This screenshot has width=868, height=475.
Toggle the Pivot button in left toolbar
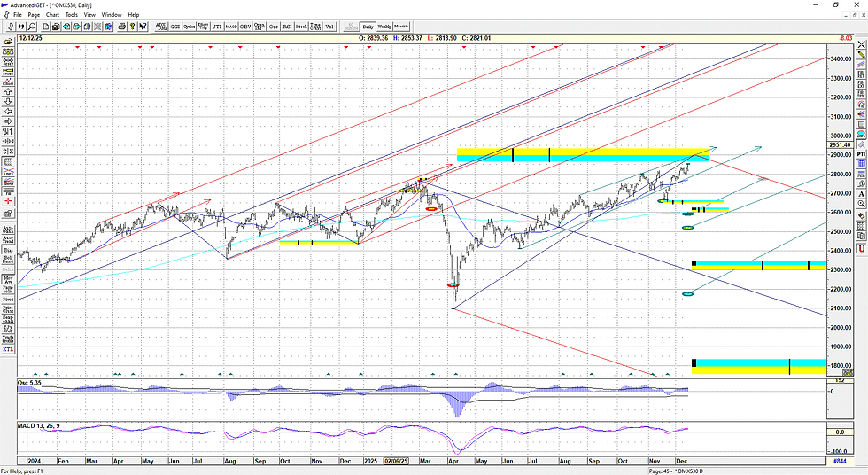tap(8, 299)
